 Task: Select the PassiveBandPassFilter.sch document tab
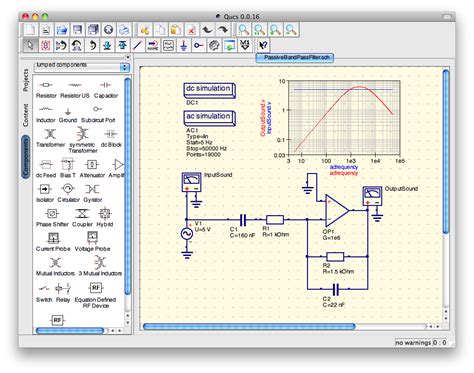(x=295, y=58)
